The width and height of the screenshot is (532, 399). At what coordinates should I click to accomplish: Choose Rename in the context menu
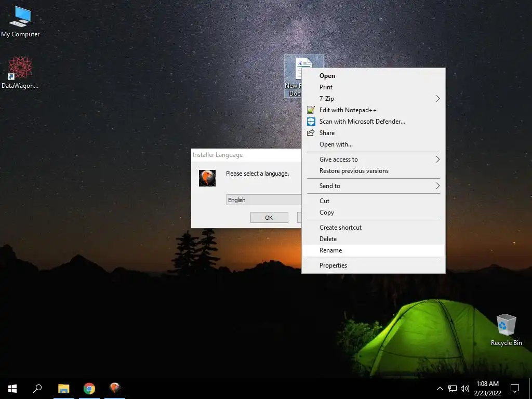(x=373, y=250)
